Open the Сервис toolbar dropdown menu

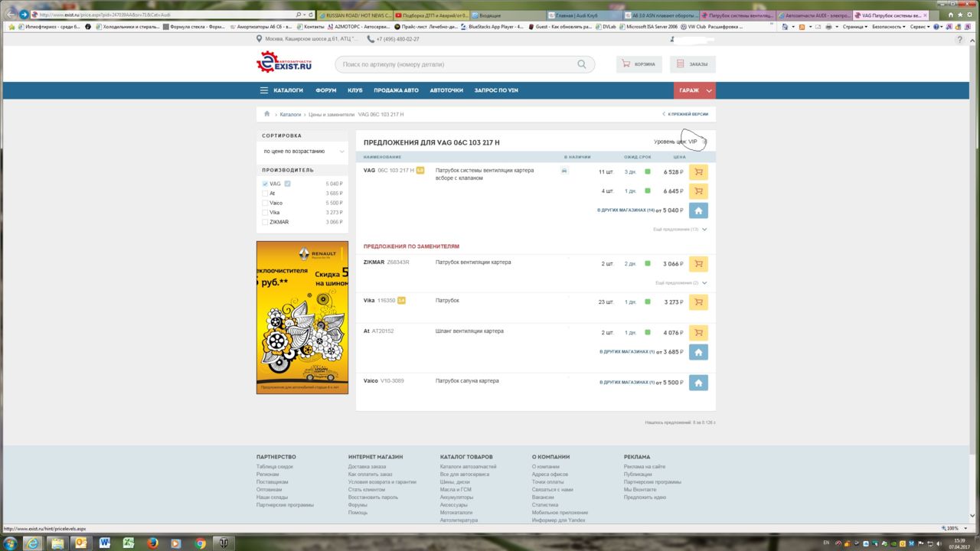pyautogui.click(x=919, y=27)
